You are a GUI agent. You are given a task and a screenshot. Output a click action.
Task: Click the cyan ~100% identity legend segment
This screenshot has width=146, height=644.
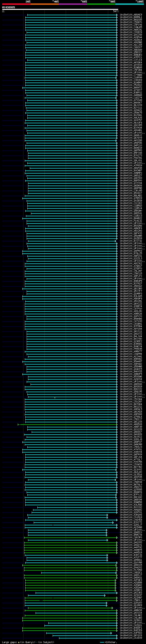(x=130, y=4)
